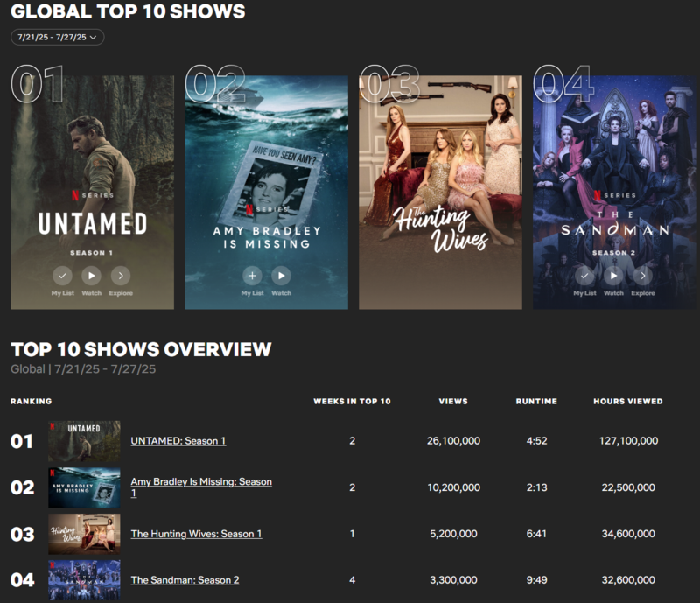Image resolution: width=700 pixels, height=603 pixels.
Task: Select the 34,600,000 hours viewed value
Action: click(628, 534)
